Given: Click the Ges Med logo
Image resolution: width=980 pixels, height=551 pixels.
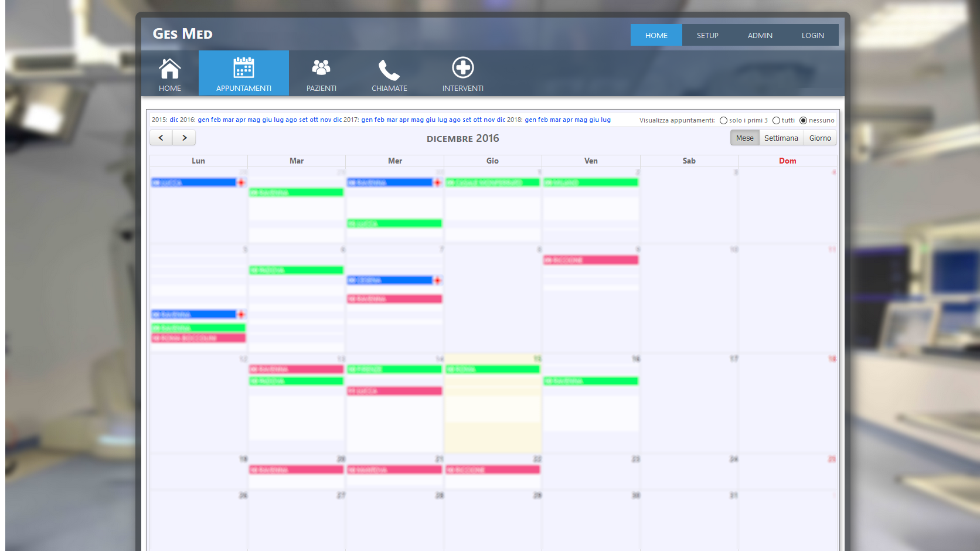Looking at the screenshot, I should [x=182, y=34].
